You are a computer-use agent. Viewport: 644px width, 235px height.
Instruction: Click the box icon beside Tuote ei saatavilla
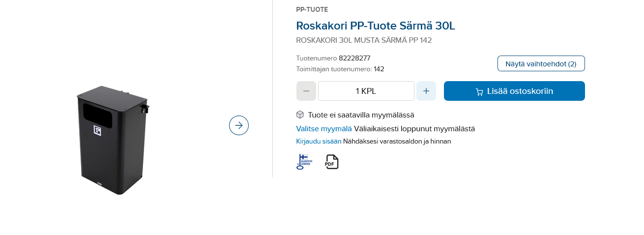click(x=300, y=115)
